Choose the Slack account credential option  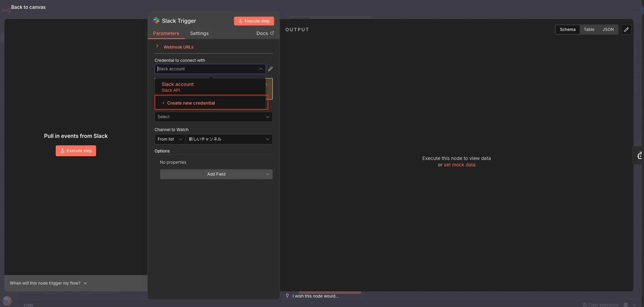(210, 87)
